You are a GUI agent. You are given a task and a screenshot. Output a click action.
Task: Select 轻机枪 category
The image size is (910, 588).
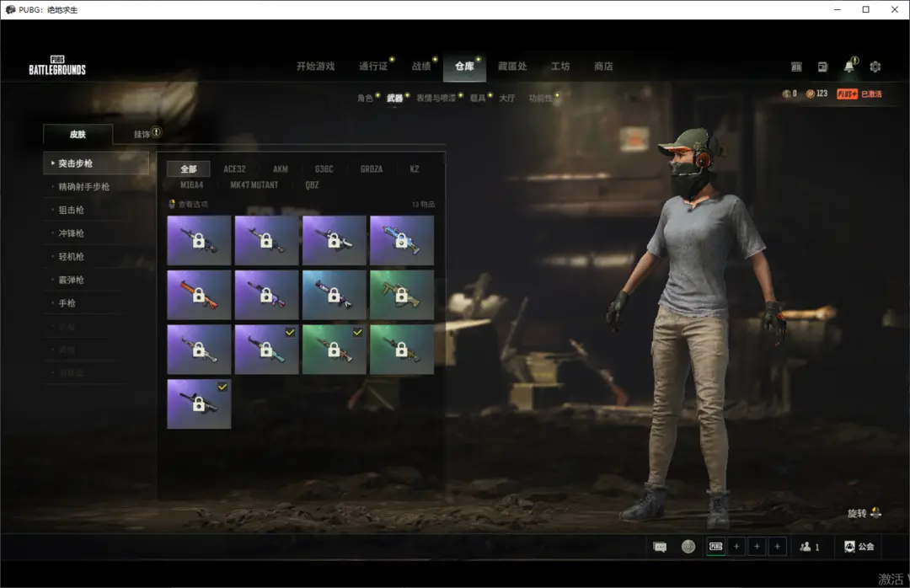(72, 257)
